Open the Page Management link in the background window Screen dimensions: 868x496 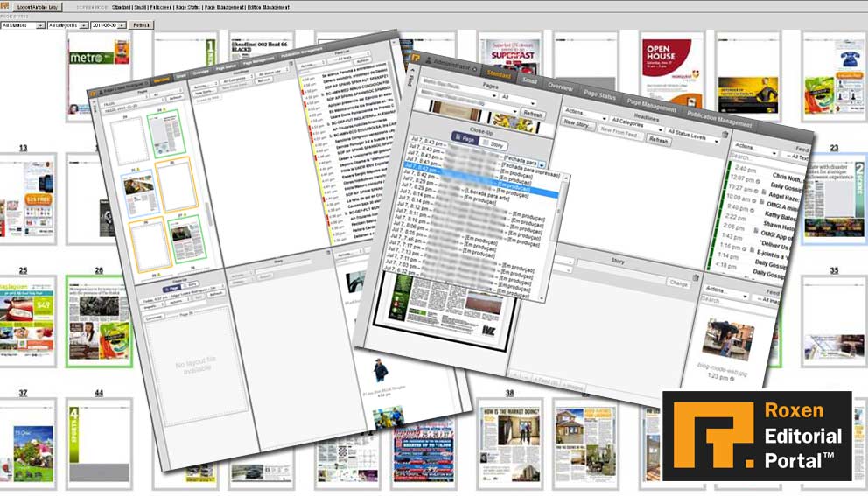tap(224, 7)
